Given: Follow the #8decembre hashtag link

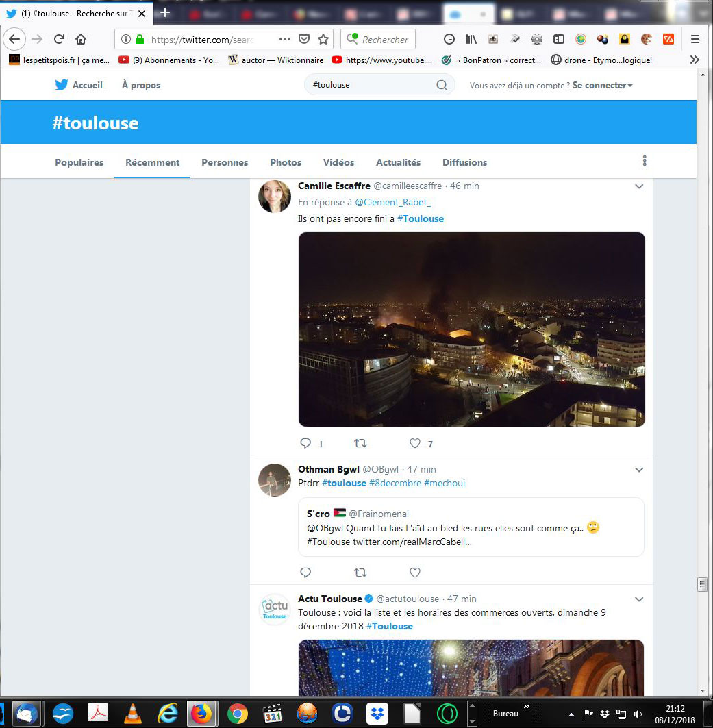Looking at the screenshot, I should pyautogui.click(x=395, y=483).
